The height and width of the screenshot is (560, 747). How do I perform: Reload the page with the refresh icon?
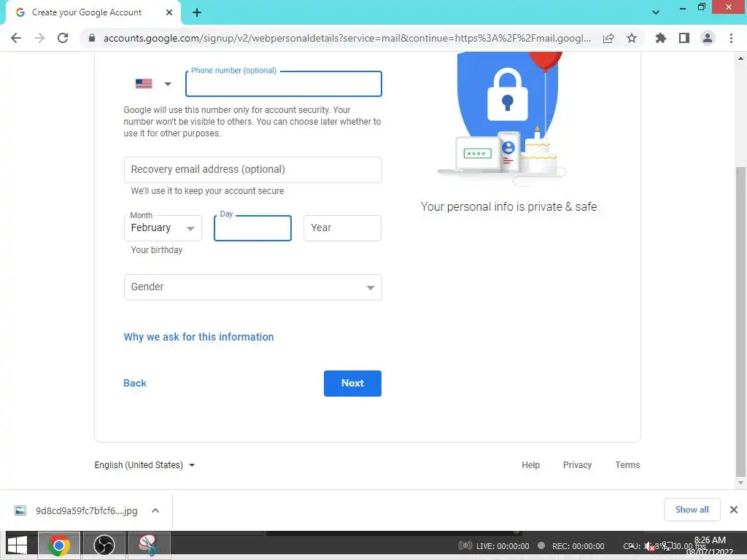tap(63, 38)
